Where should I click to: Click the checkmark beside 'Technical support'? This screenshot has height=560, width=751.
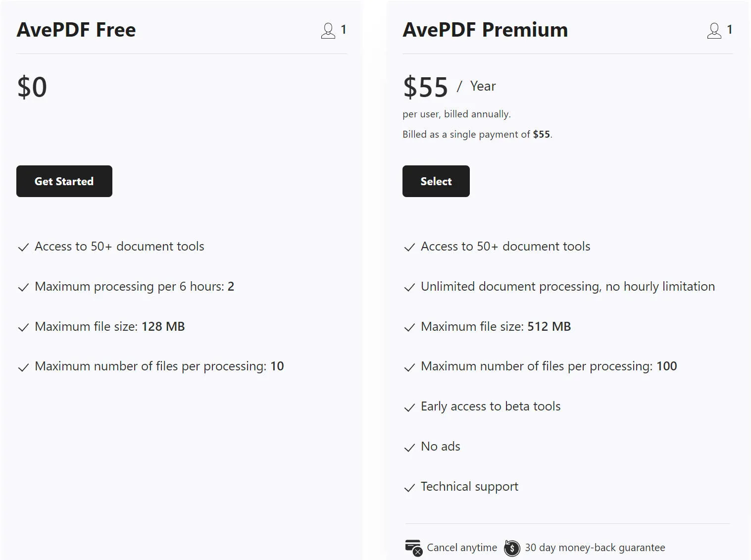(409, 488)
